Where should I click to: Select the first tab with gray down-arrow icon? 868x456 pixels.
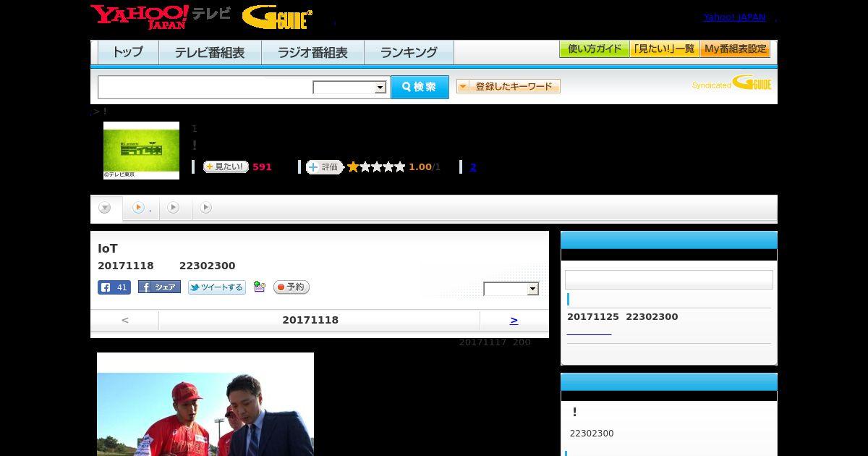pyautogui.click(x=106, y=208)
